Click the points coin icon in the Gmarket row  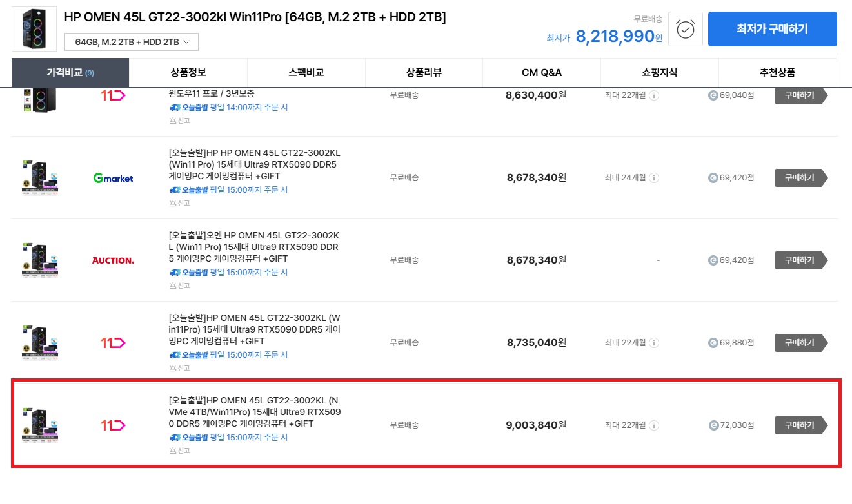click(x=713, y=178)
